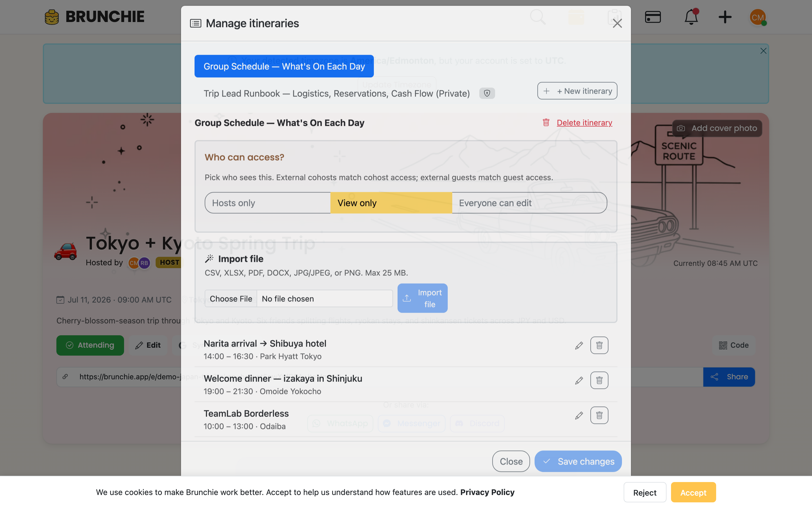The height and width of the screenshot is (508, 812).
Task: Click the Close button in dialog footer
Action: tap(511, 461)
